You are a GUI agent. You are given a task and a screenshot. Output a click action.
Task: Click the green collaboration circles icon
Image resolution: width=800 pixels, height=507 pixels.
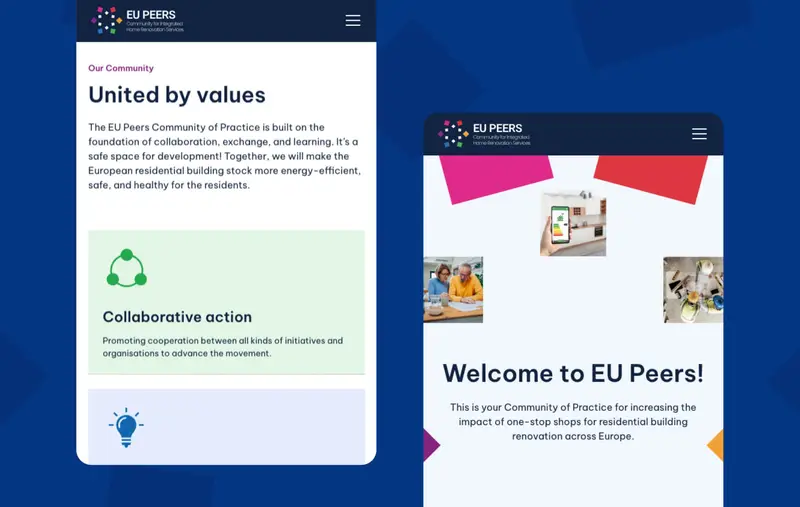coord(127,268)
